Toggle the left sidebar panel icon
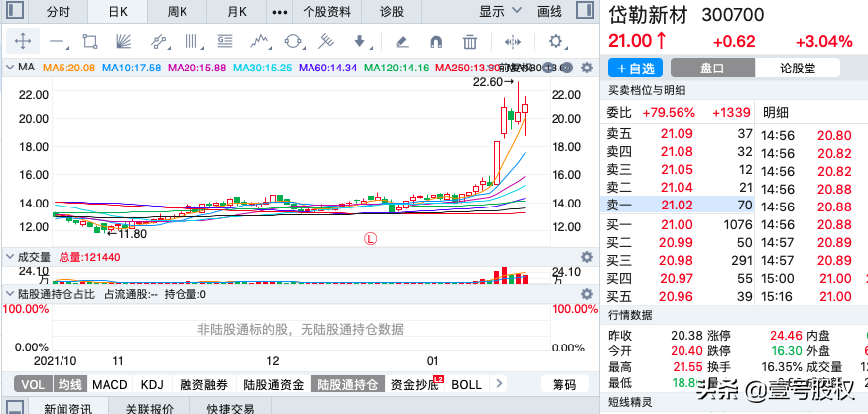868x414 pixels. [x=15, y=11]
